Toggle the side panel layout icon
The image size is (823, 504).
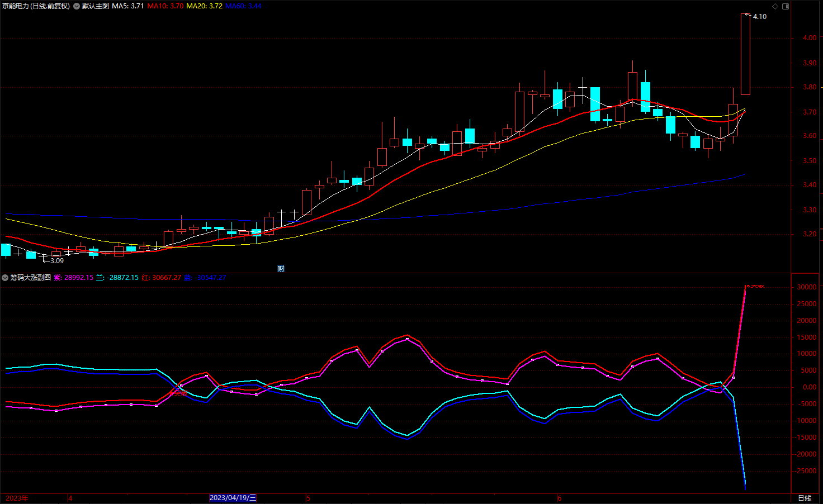[786, 6]
